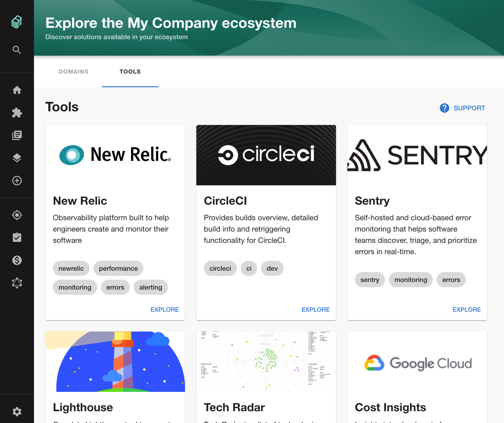Go to Home via sidebar icon
Screen dimensions: 504x423
tap(17, 90)
